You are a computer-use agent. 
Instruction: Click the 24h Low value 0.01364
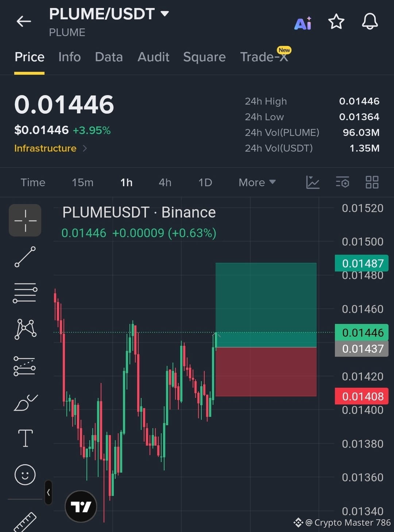click(x=359, y=117)
